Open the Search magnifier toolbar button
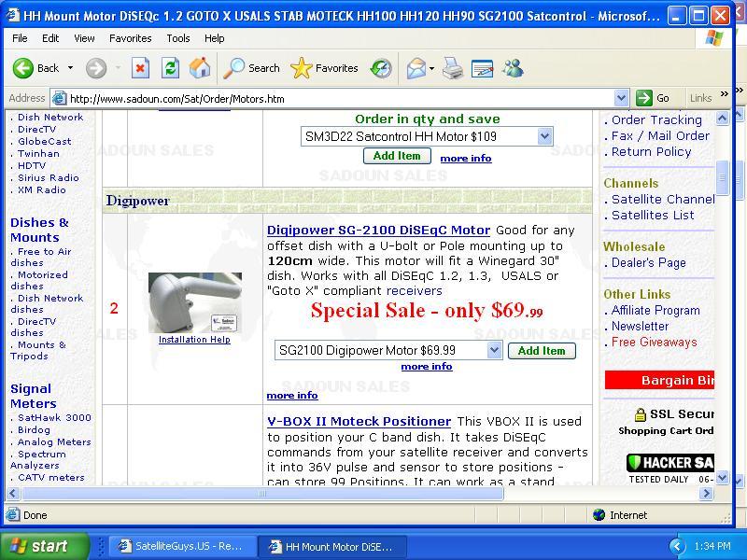The height and width of the screenshot is (560, 747). click(251, 68)
